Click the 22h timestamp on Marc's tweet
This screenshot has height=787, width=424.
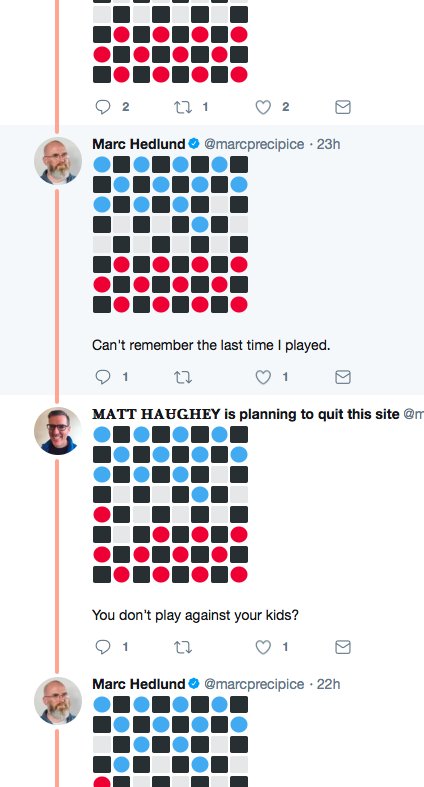pos(329,684)
